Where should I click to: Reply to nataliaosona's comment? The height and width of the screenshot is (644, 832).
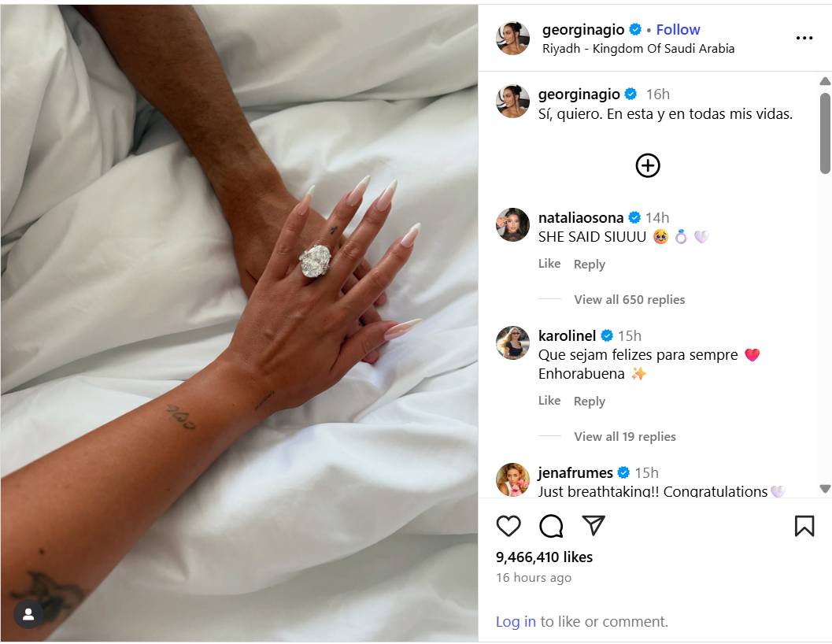590,265
